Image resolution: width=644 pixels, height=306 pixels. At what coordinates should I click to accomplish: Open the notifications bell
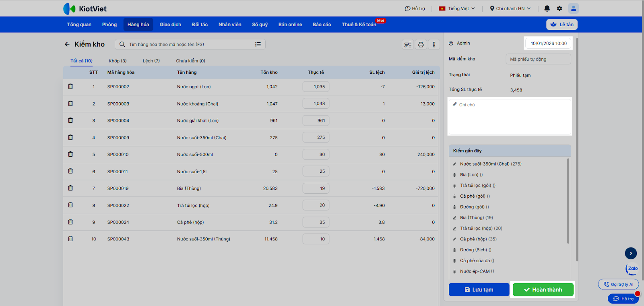[x=547, y=8]
